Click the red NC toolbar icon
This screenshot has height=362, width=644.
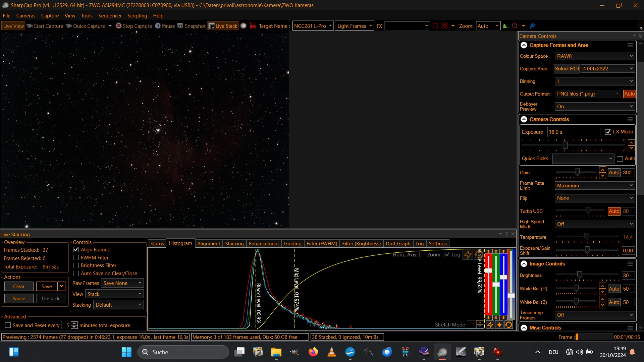253,26
